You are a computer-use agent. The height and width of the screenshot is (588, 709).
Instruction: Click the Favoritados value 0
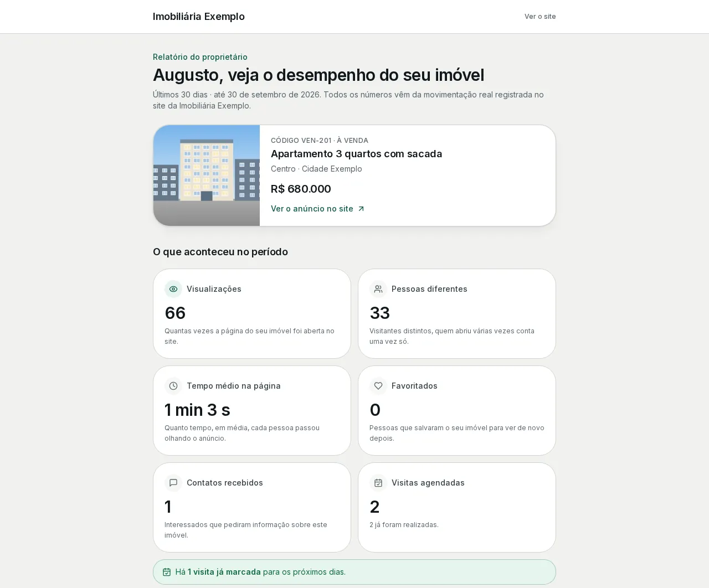point(375,410)
